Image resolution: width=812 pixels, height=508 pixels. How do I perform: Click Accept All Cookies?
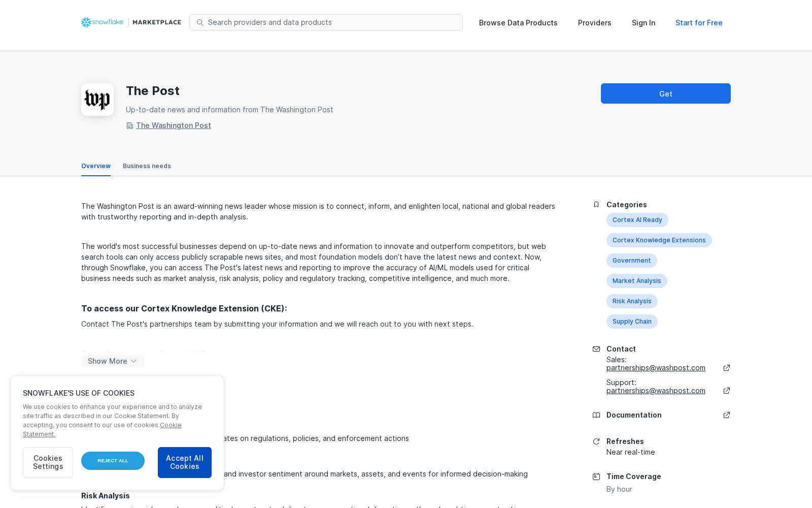coord(185,462)
